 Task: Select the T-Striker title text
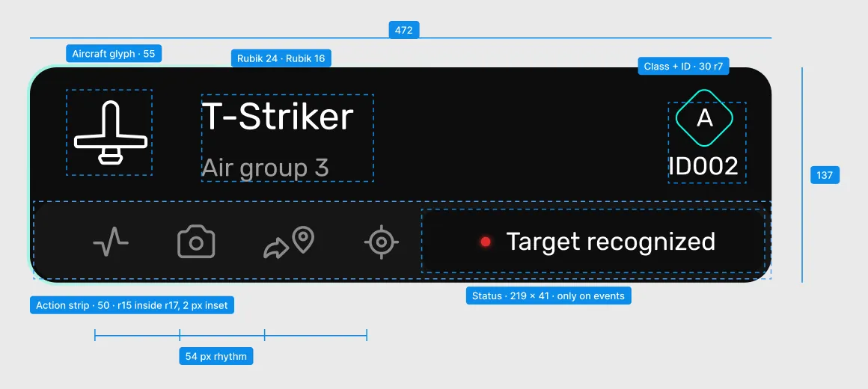[278, 117]
